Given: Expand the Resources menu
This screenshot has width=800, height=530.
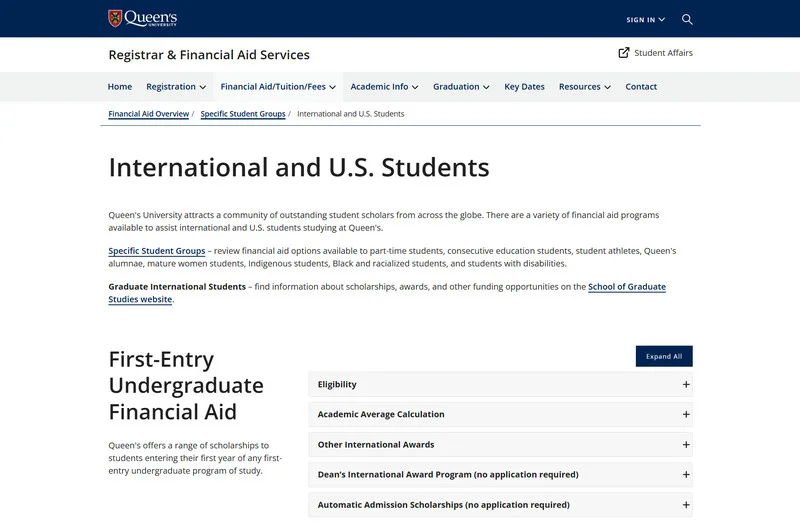Looking at the screenshot, I should pyautogui.click(x=585, y=87).
